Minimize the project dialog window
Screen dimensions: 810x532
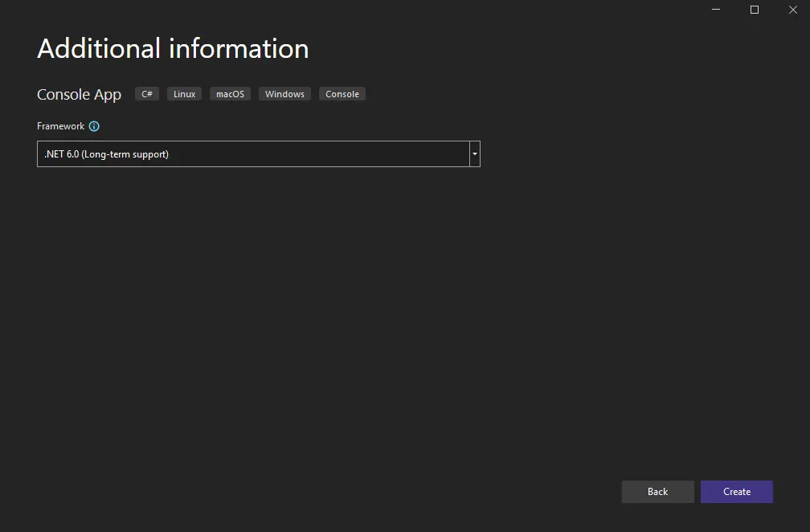(x=715, y=10)
